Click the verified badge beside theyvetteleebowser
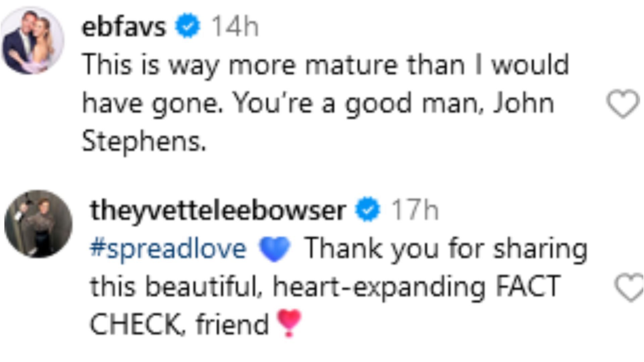644x362 pixels. click(x=368, y=209)
